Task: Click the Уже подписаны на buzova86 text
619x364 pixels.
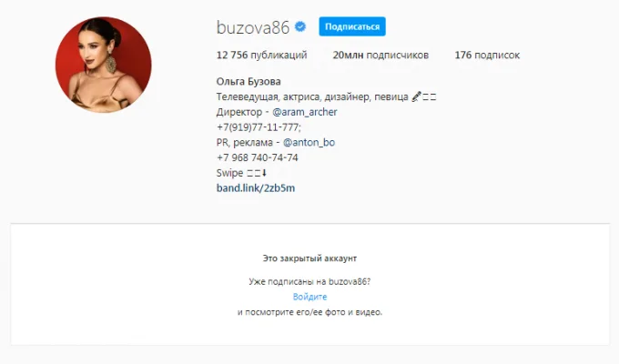Action: tap(309, 282)
